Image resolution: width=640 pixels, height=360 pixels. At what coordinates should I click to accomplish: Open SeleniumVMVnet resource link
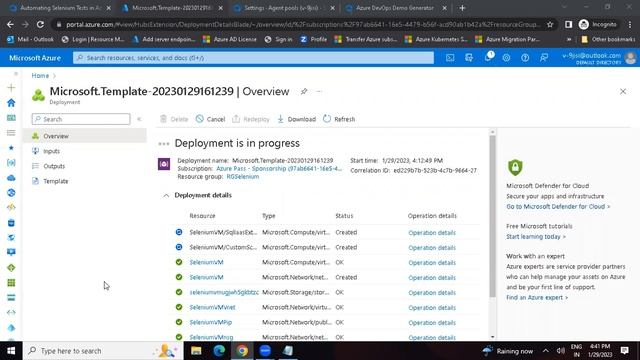coord(212,307)
